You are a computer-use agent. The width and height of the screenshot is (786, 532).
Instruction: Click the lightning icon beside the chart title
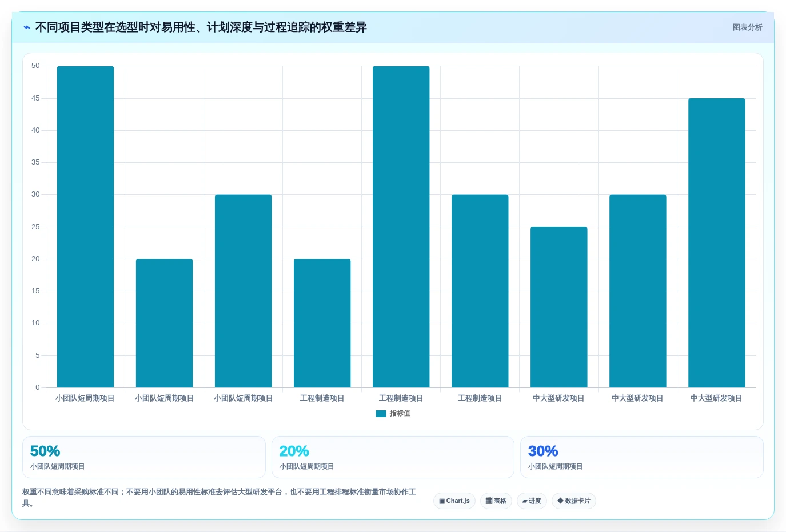click(27, 27)
